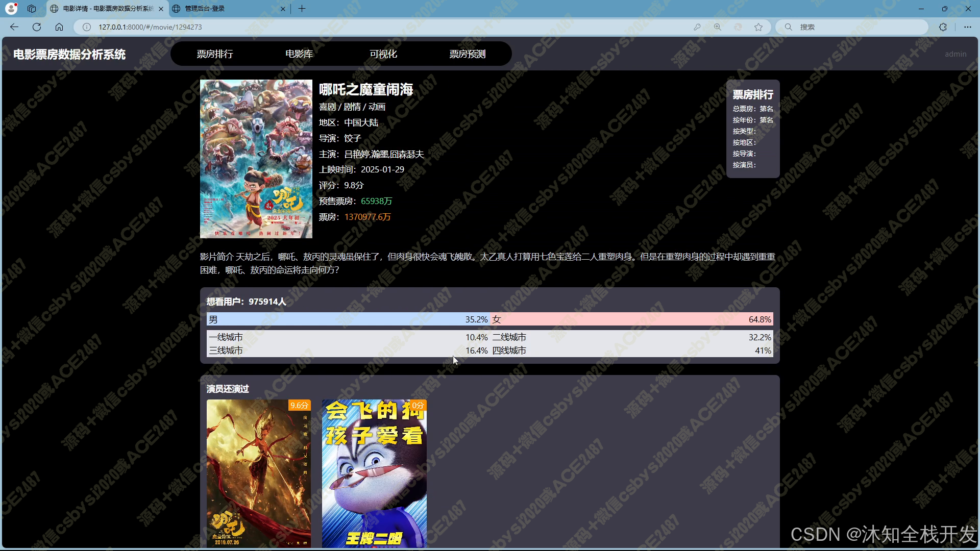Click the browser back arrow
This screenshot has height=551, width=980.
point(14,27)
